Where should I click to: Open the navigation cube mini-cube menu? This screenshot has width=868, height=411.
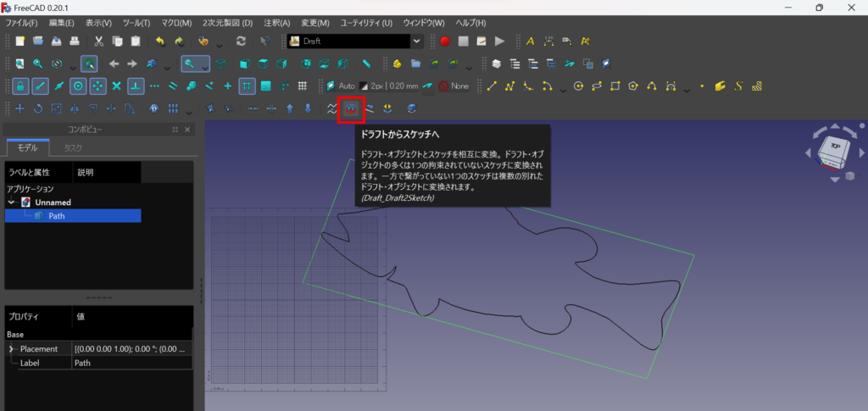[x=849, y=176]
